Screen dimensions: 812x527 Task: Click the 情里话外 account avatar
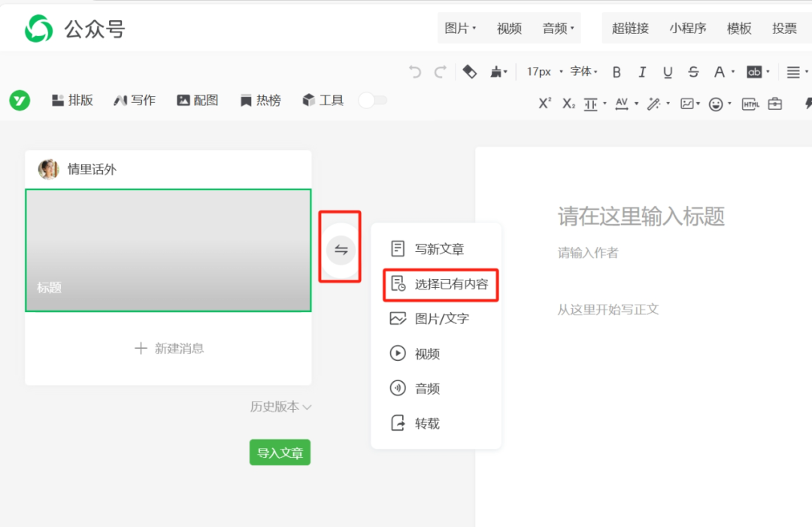(48, 169)
